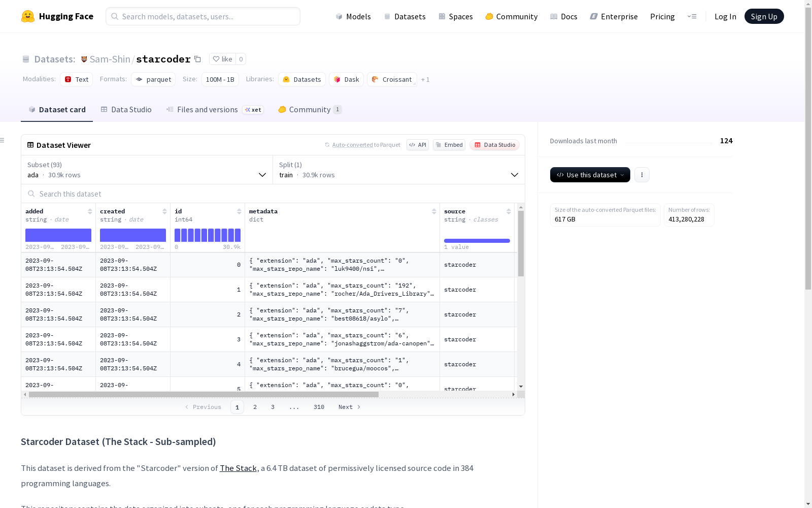
Task: Show the +1 more libraries
Action: 425,79
